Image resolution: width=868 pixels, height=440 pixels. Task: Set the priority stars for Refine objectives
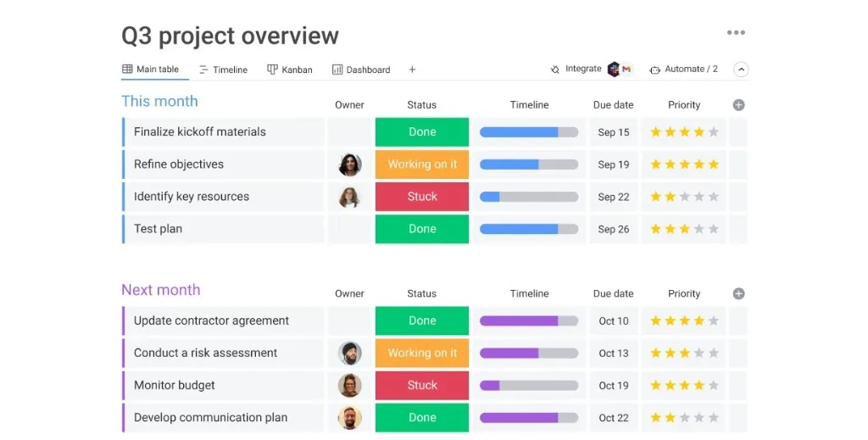coord(684,164)
